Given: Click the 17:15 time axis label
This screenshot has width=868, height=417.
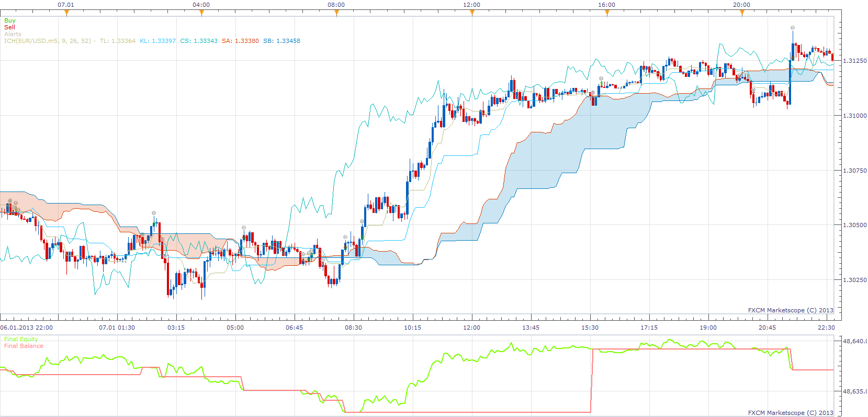Looking at the screenshot, I should 649,328.
